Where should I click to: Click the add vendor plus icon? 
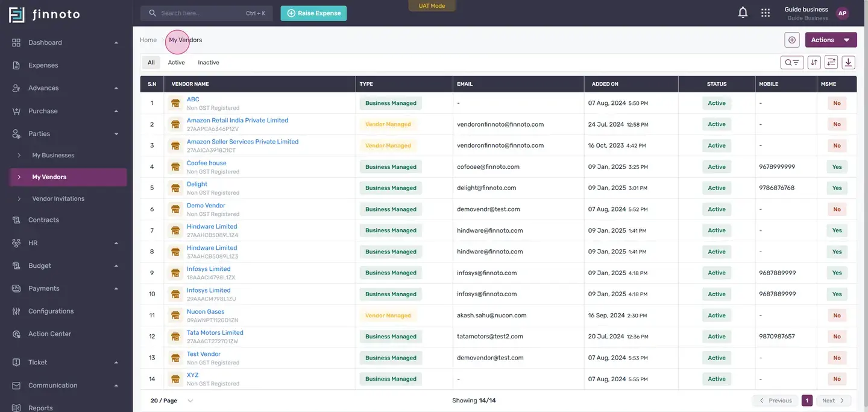[792, 40]
